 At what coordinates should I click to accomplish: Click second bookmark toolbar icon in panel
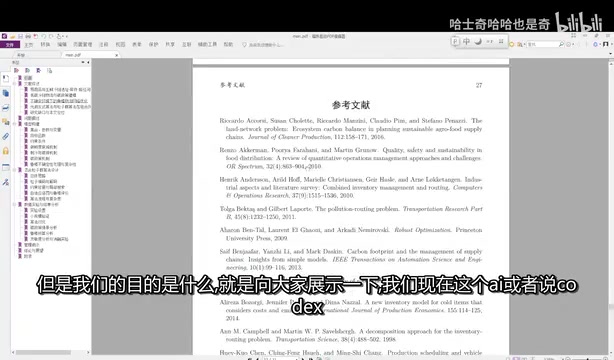point(27,71)
